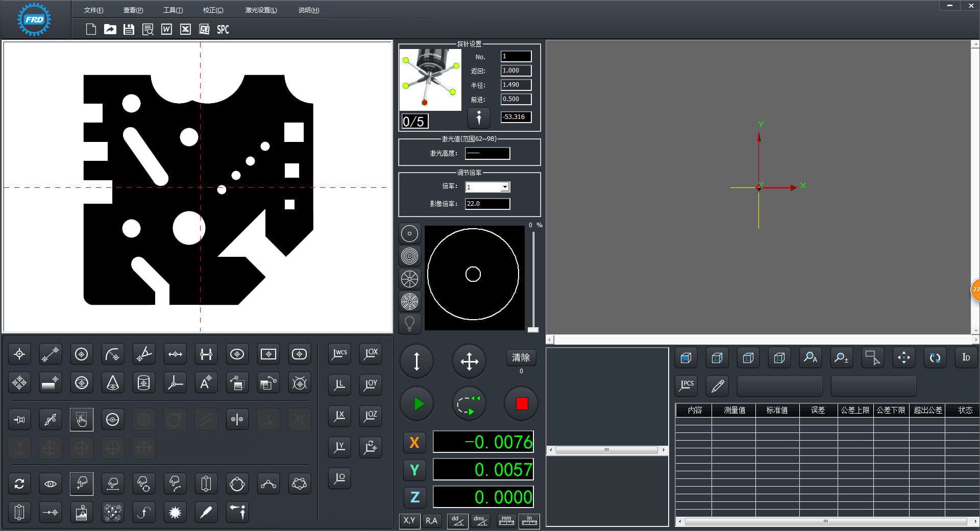Open the 倍率 magnification dropdown
The height and width of the screenshot is (531, 980).
point(505,187)
